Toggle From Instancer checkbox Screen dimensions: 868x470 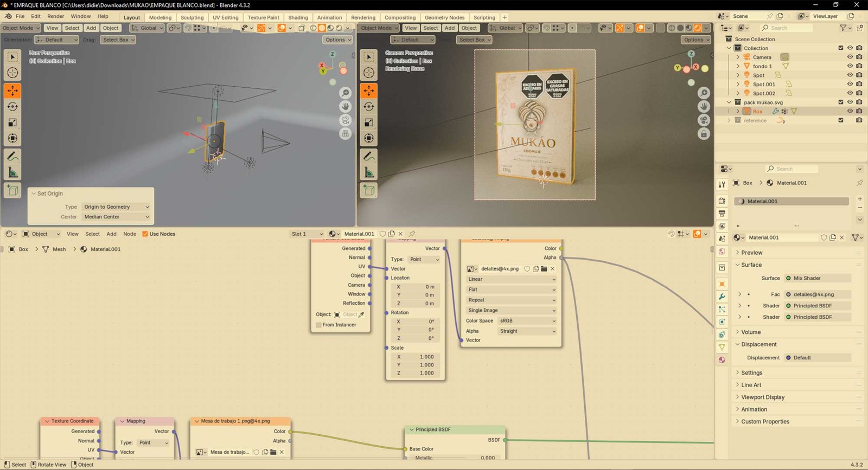tap(318, 325)
